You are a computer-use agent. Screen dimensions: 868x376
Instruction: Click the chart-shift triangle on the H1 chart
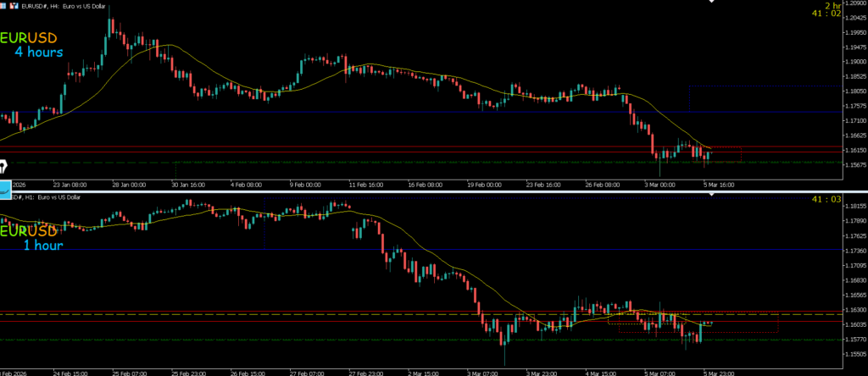tap(712, 195)
